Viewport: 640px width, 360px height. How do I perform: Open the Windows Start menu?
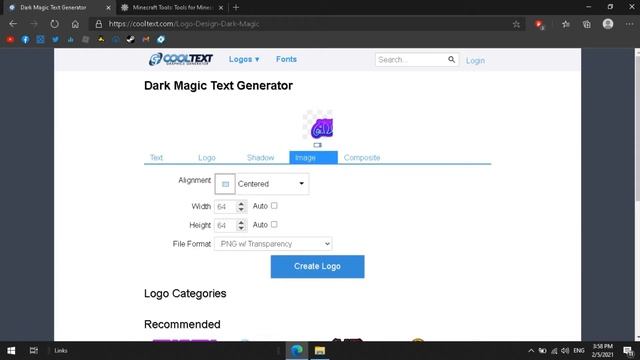(x=11, y=351)
